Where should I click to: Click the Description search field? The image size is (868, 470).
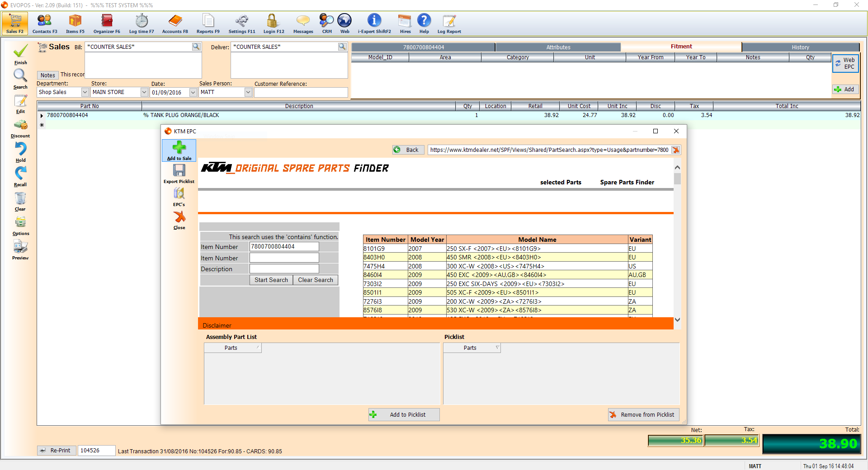point(284,269)
